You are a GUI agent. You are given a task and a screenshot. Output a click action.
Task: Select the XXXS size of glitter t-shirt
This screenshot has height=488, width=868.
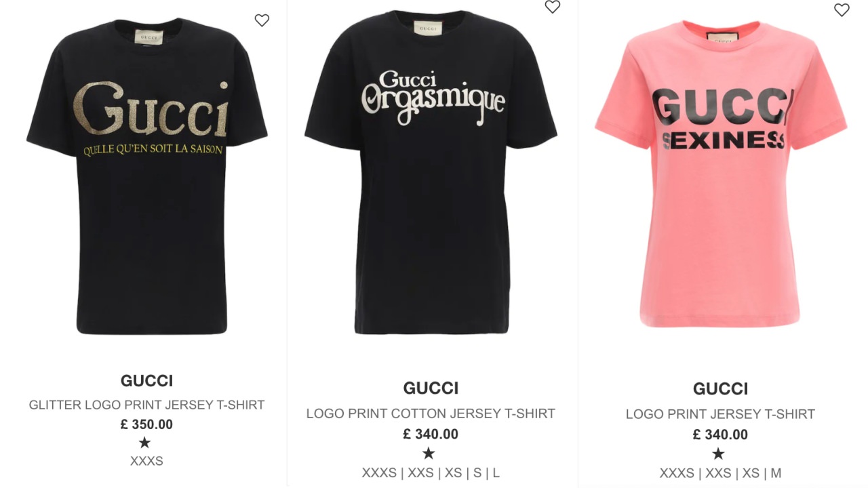click(x=146, y=461)
